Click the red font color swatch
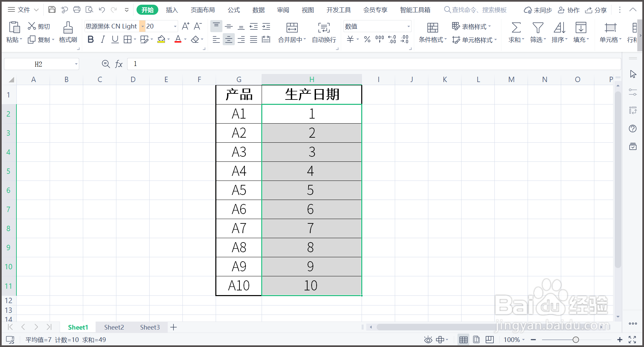This screenshot has height=347, width=644. coord(178,40)
